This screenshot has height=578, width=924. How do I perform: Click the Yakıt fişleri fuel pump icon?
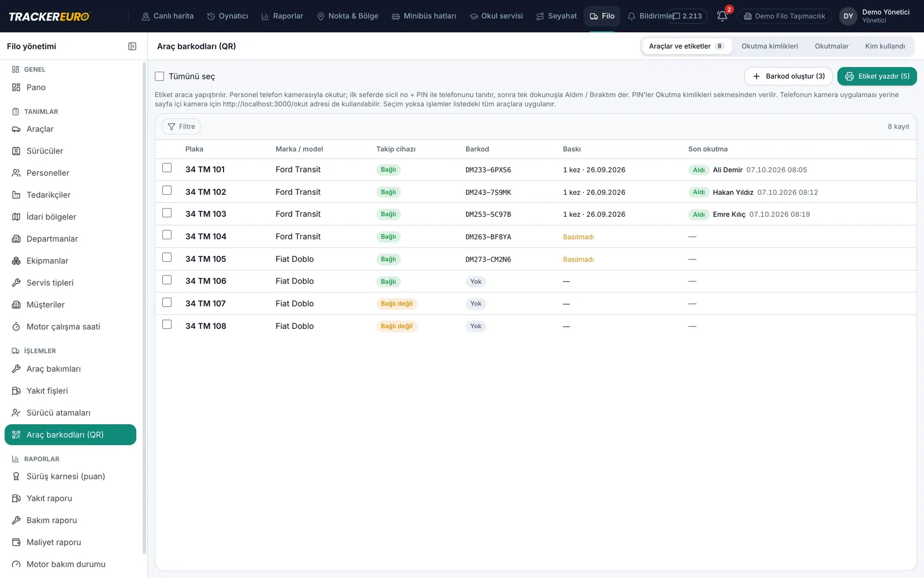tap(16, 391)
